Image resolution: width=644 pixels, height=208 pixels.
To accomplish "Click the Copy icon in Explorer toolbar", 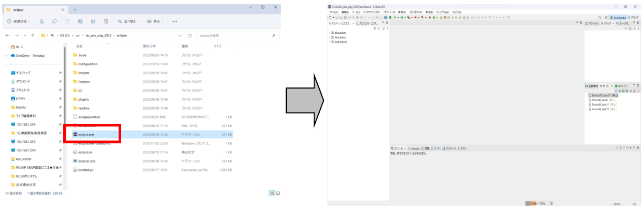I will [x=54, y=21].
